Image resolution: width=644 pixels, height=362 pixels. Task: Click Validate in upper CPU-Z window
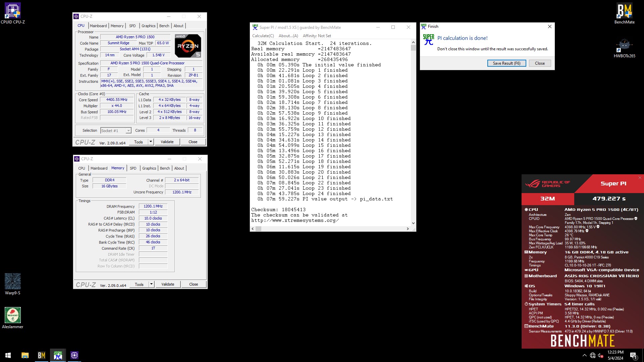[167, 142]
